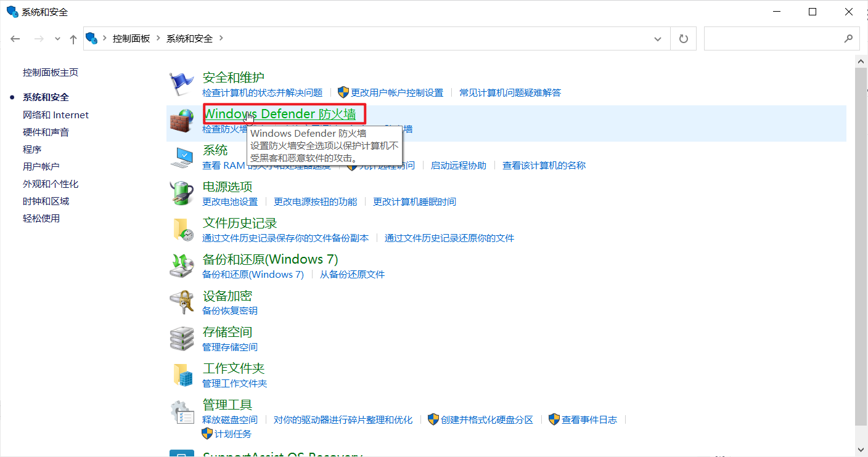Click 更改用户帐户控制设置 link

[x=397, y=92]
